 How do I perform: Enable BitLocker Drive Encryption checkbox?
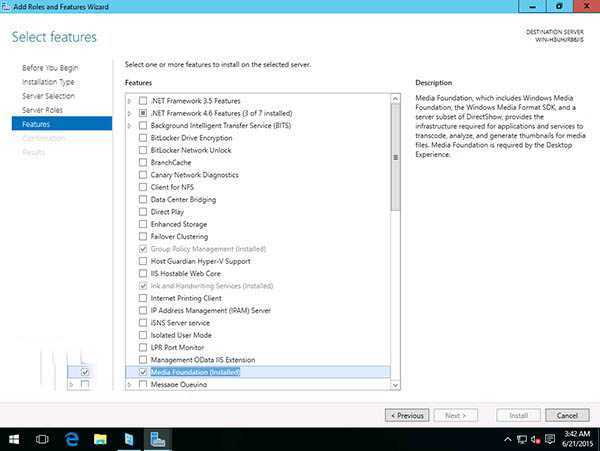143,138
